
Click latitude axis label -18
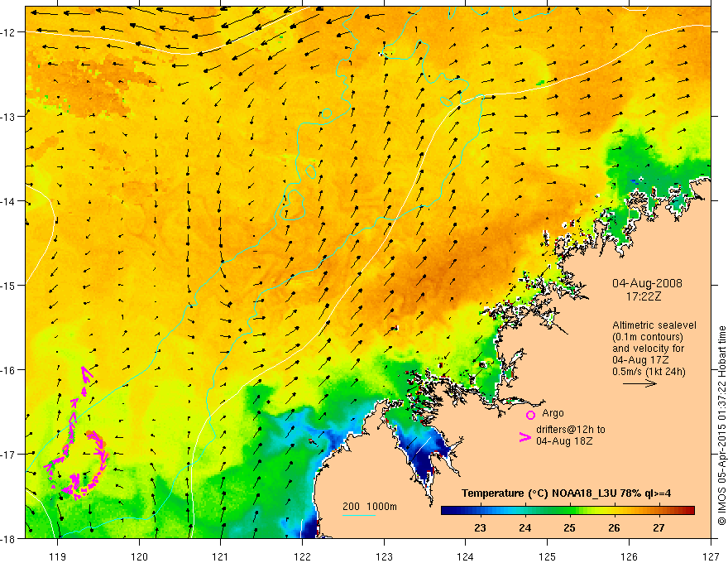pos(9,538)
